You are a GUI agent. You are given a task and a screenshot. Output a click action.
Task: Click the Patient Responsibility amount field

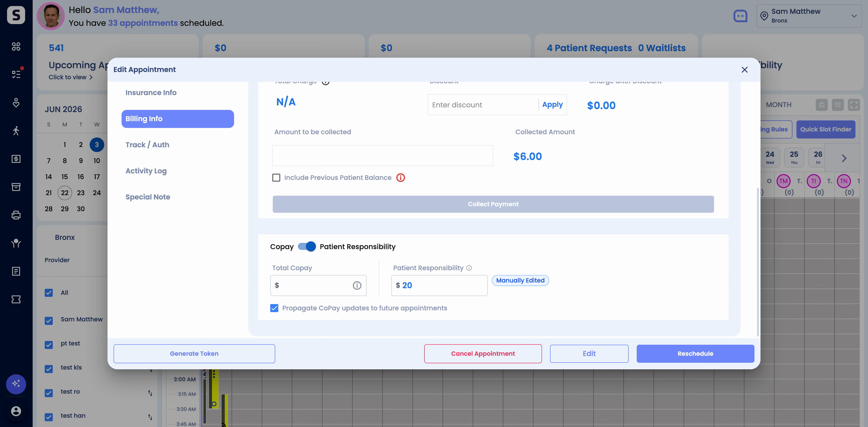tap(439, 286)
